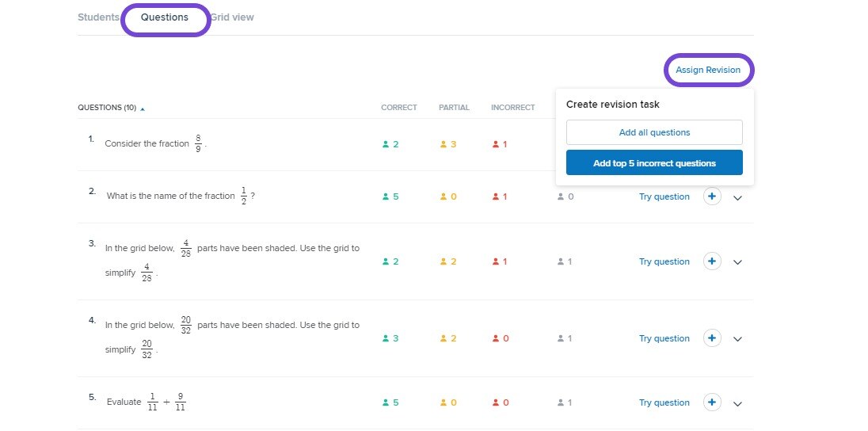Switch to Grid view tab
The width and height of the screenshot is (868, 431).
[232, 17]
